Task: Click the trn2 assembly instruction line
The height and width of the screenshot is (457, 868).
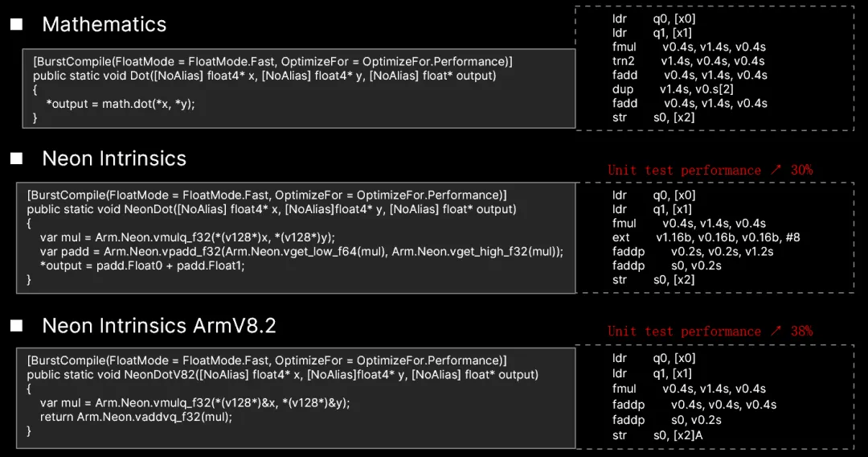Action: pos(688,61)
